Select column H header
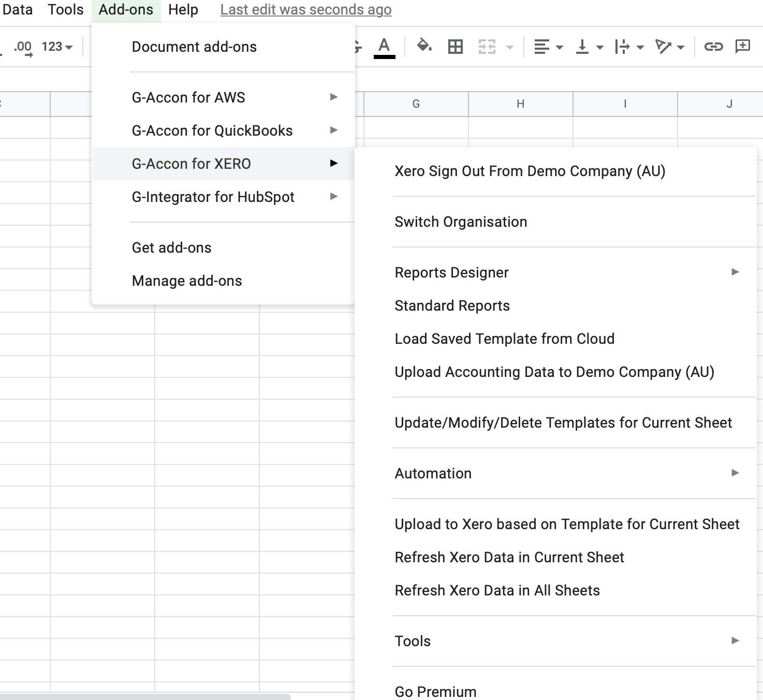Screen dimensions: 763x700 [521, 104]
